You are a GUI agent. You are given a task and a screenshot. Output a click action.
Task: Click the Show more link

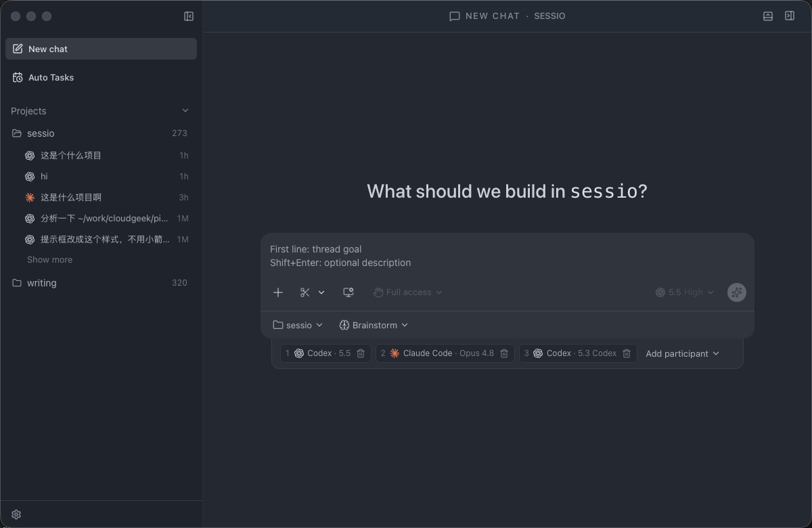[x=49, y=259]
